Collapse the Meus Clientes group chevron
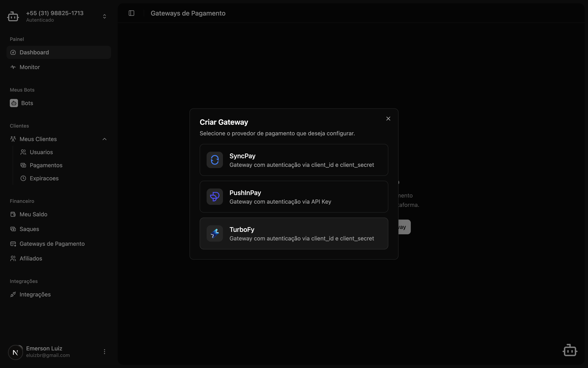 click(105, 139)
